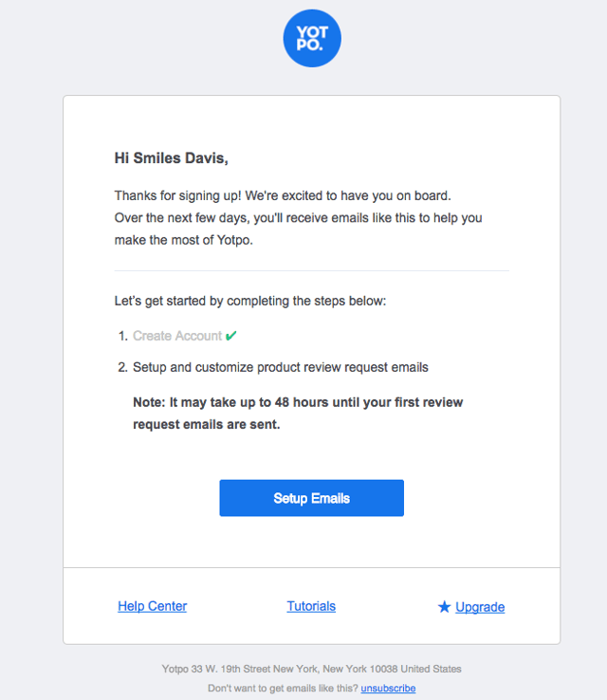
Task: Click the blue star icon next to Upgrade
Action: click(444, 607)
